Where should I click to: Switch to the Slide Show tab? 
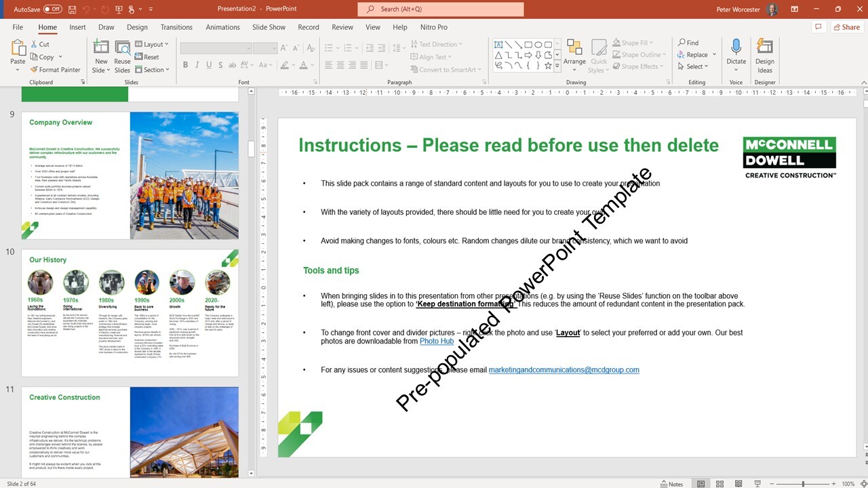269,27
